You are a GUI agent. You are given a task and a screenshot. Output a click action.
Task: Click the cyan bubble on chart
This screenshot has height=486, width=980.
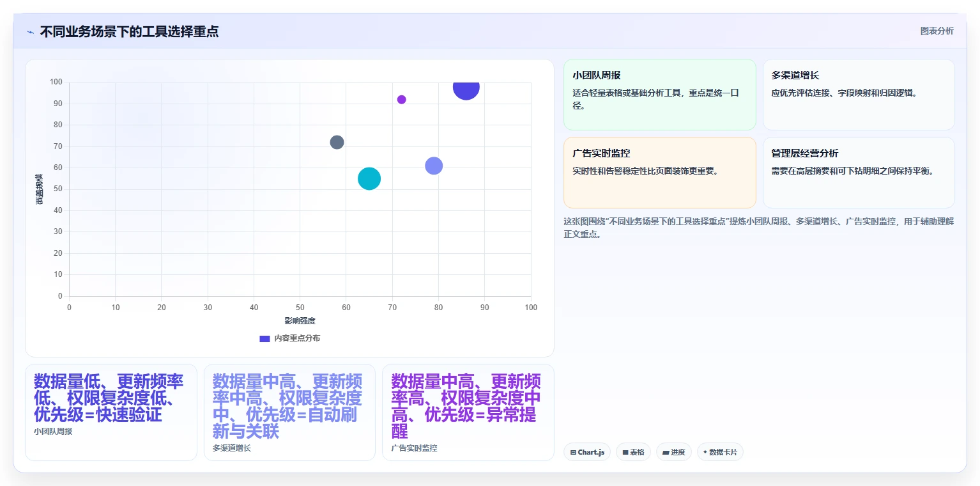pyautogui.click(x=369, y=178)
